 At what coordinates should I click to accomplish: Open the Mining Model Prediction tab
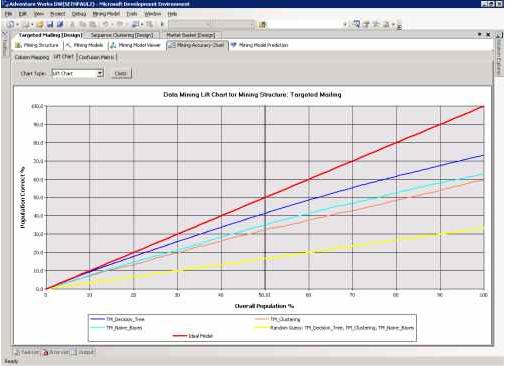pyautogui.click(x=259, y=45)
